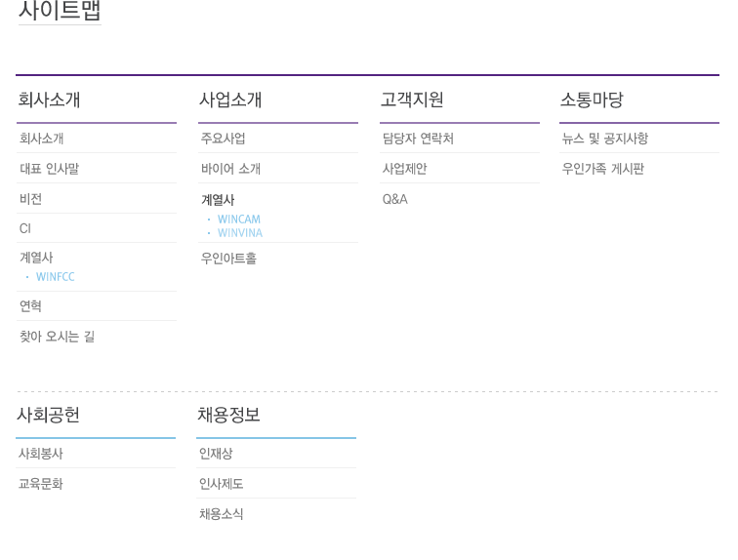Open the 대표 인사말 link
The width and height of the screenshot is (738, 560).
(49, 169)
